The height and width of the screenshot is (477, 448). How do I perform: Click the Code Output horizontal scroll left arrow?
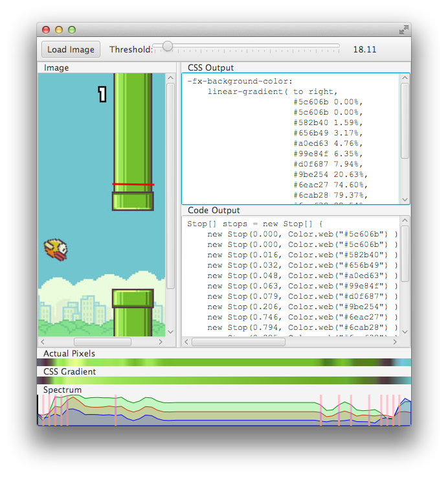pyautogui.click(x=186, y=342)
